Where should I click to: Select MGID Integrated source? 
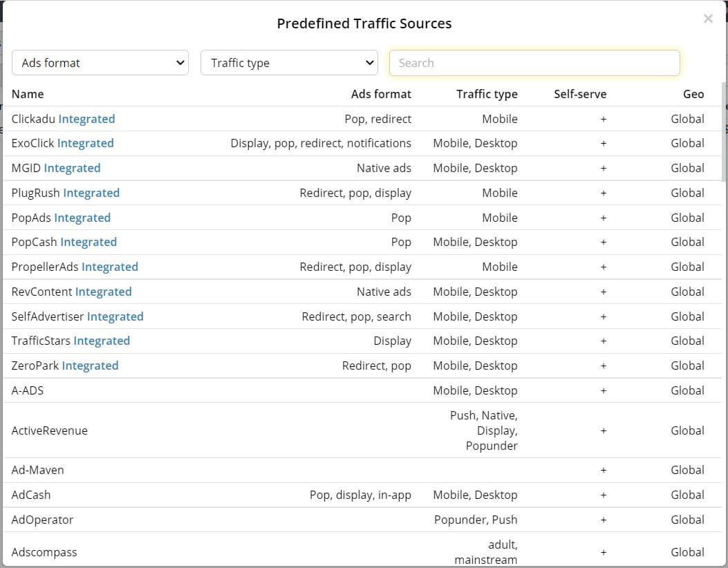pyautogui.click(x=56, y=168)
